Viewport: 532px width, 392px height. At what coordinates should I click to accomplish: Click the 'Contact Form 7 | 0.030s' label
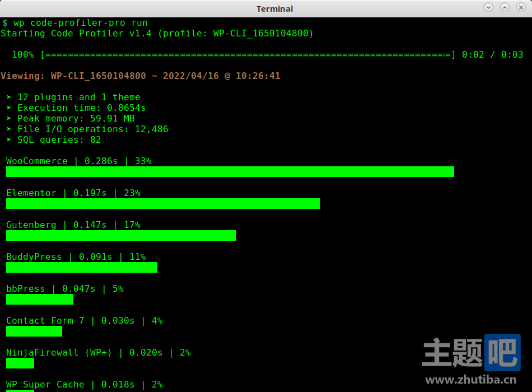[x=85, y=320]
